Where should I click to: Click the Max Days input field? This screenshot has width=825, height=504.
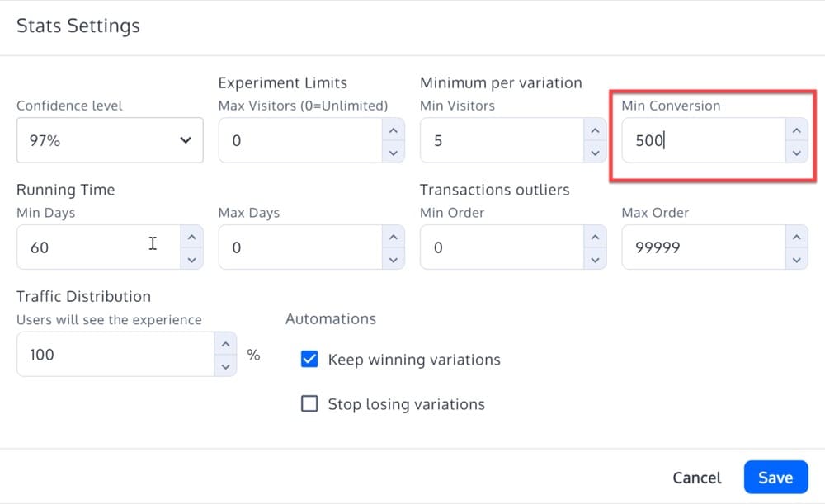pyautogui.click(x=301, y=247)
